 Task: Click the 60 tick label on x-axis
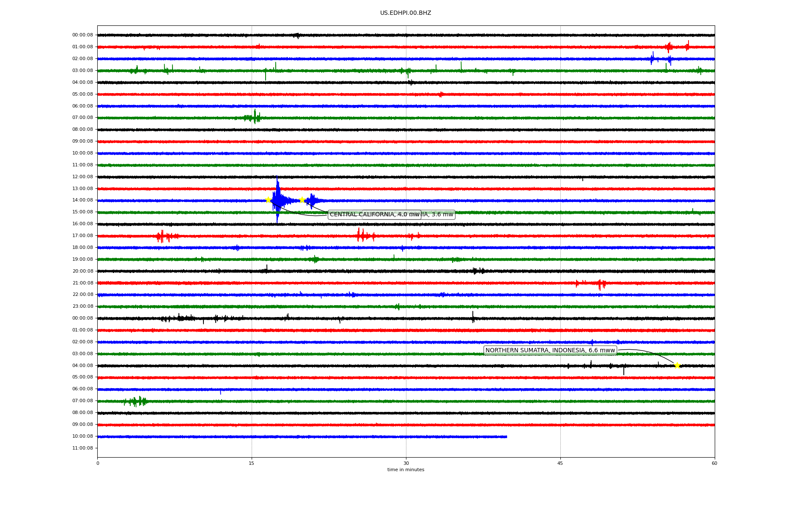pyautogui.click(x=714, y=463)
